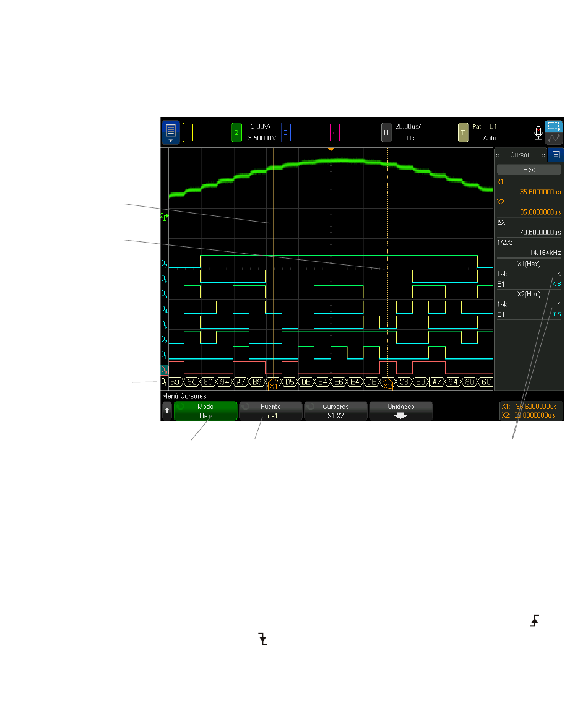
Task: Click the green analog channel 2 waveform
Action: click(x=331, y=162)
